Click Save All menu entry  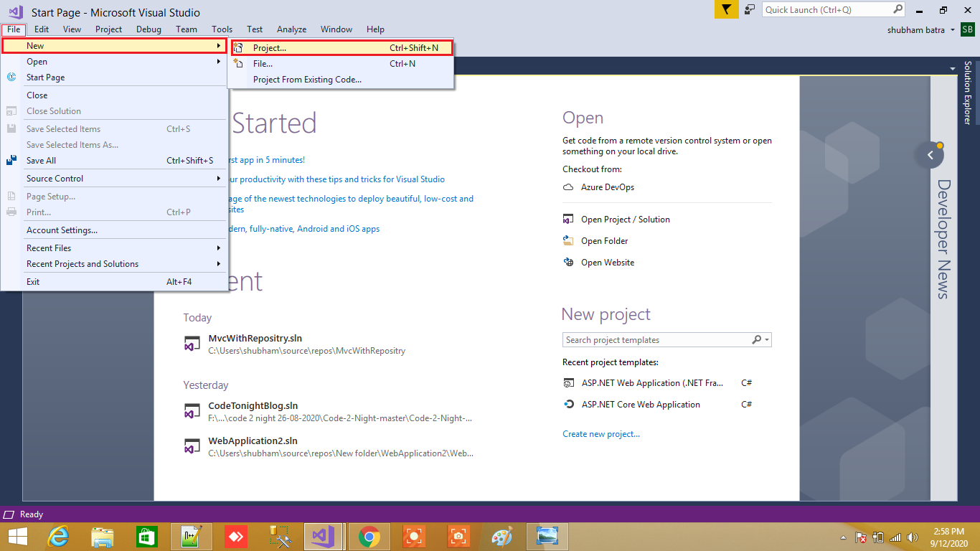(114, 161)
